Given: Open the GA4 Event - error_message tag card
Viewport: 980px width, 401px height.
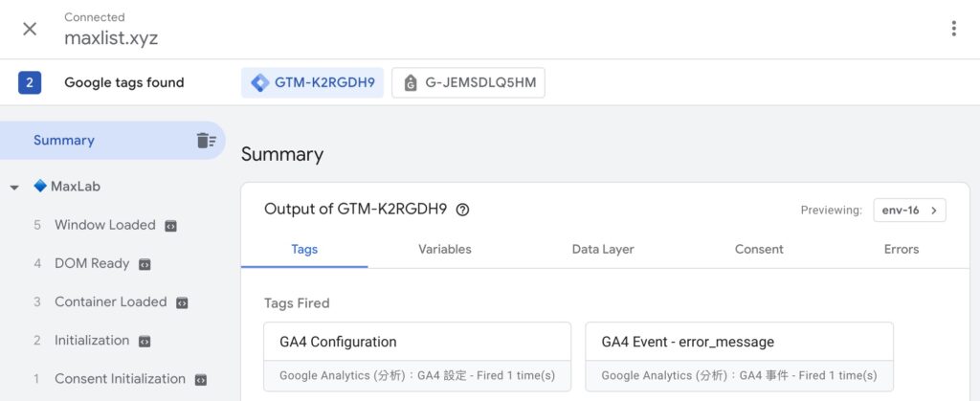Looking at the screenshot, I should (740, 357).
